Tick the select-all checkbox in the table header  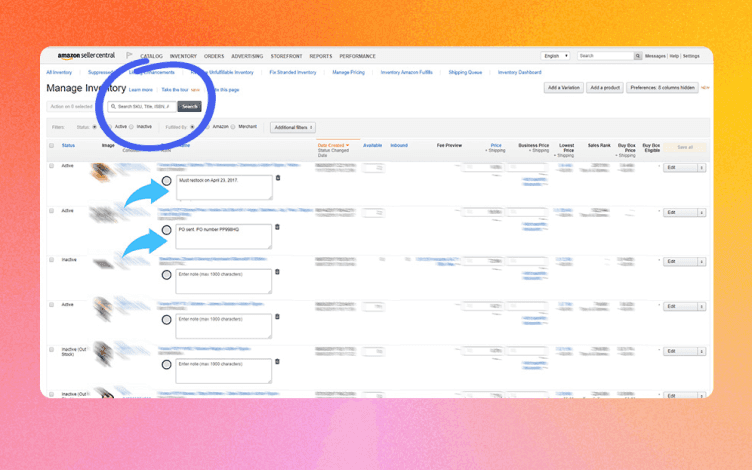click(51, 145)
